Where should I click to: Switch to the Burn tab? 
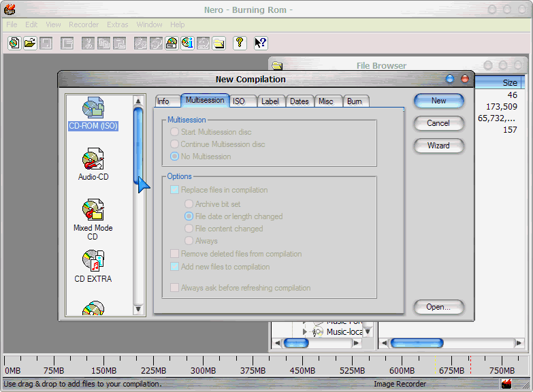coord(356,101)
